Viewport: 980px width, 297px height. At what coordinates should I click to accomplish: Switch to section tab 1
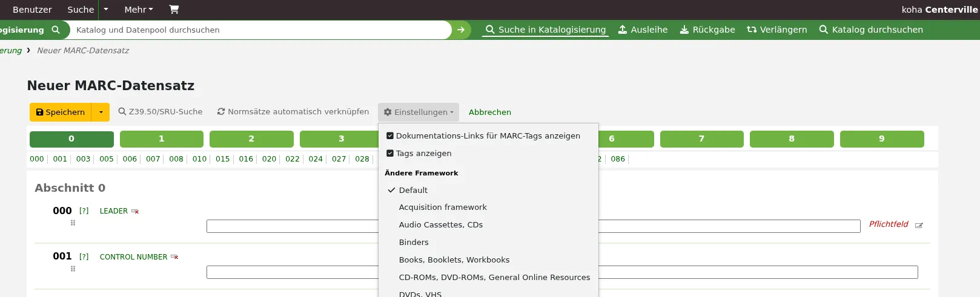[x=162, y=139]
